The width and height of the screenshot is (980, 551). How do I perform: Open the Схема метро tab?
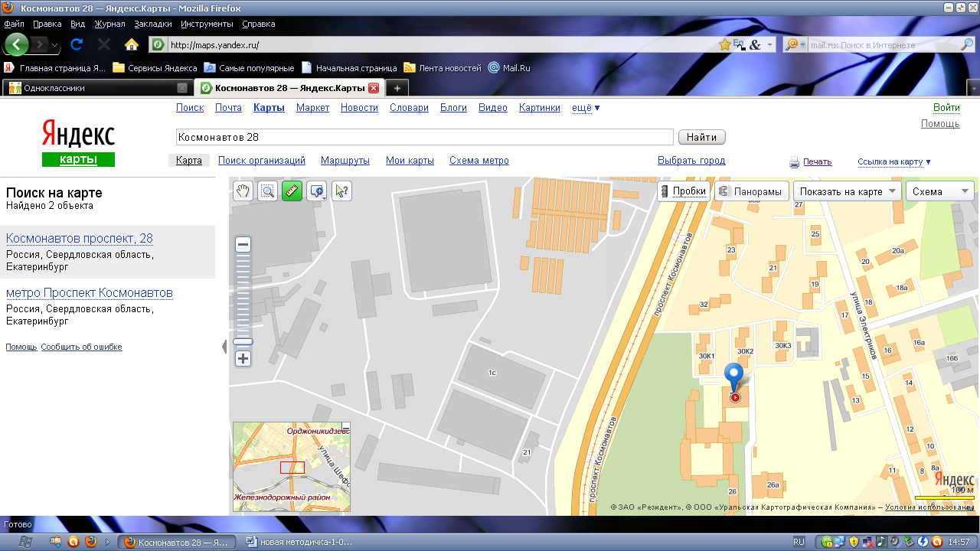[479, 161]
